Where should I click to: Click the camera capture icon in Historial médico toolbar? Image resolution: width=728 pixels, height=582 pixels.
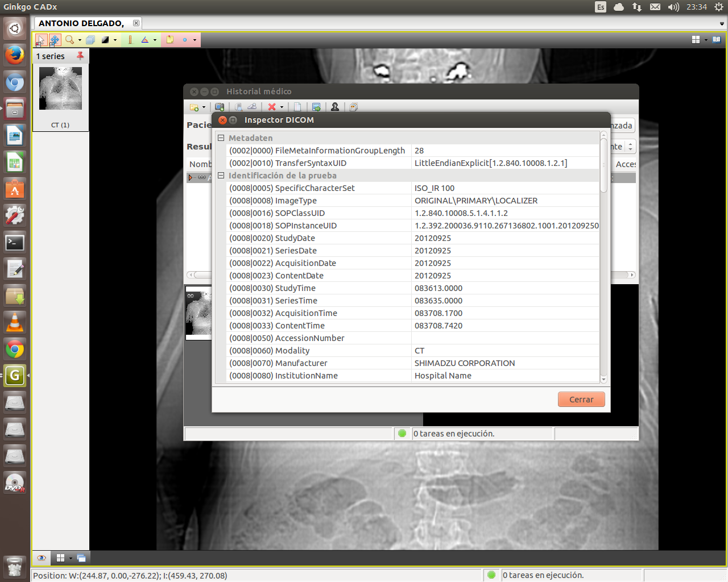(220, 107)
